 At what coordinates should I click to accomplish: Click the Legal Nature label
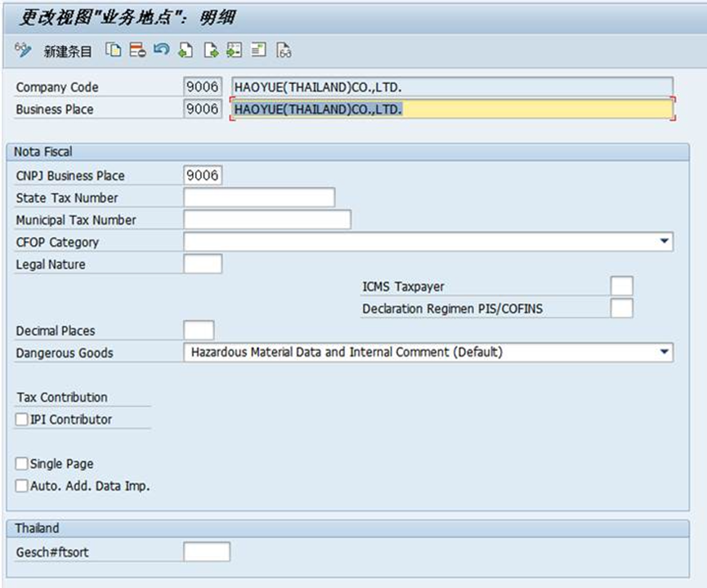click(x=51, y=265)
